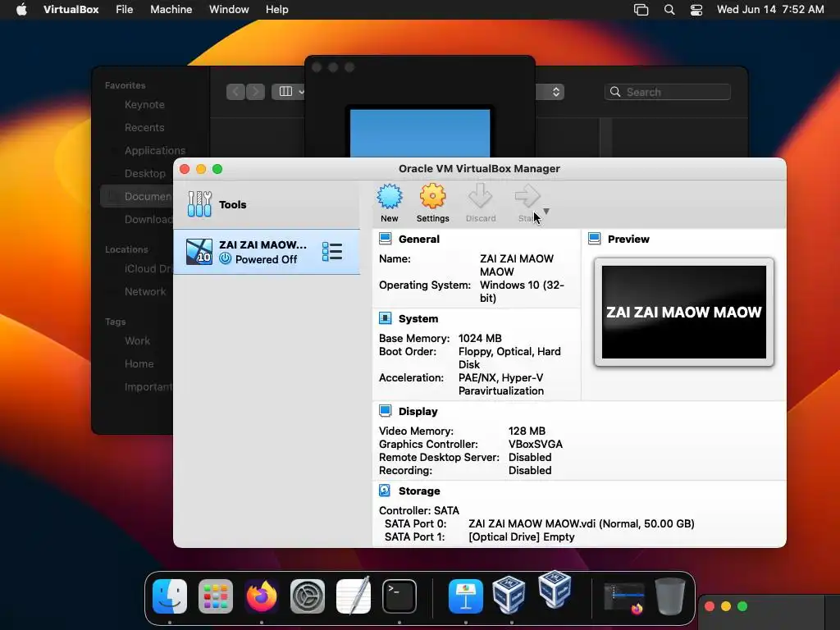Image resolution: width=840 pixels, height=630 pixels.
Task: Click the Optical Drive Empty entry
Action: (x=521, y=536)
